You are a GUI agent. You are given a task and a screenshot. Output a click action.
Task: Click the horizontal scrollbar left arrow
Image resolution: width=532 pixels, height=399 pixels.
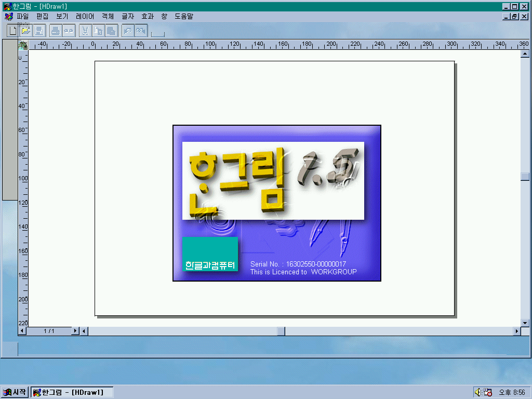click(84, 331)
